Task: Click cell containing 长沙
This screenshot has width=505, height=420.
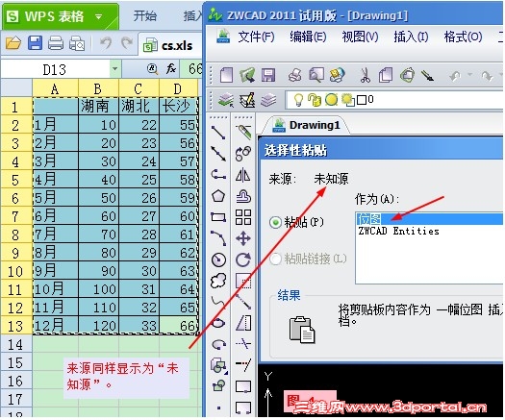Action: [x=178, y=107]
